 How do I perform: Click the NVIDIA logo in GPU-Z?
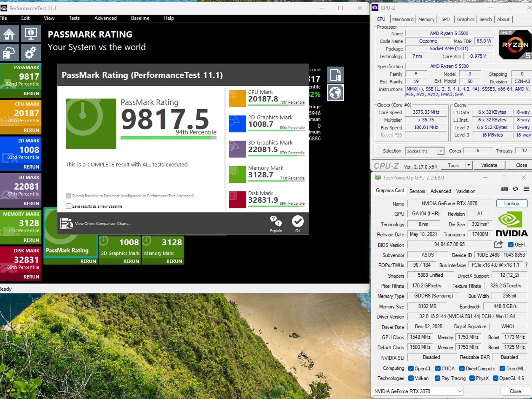click(511, 224)
